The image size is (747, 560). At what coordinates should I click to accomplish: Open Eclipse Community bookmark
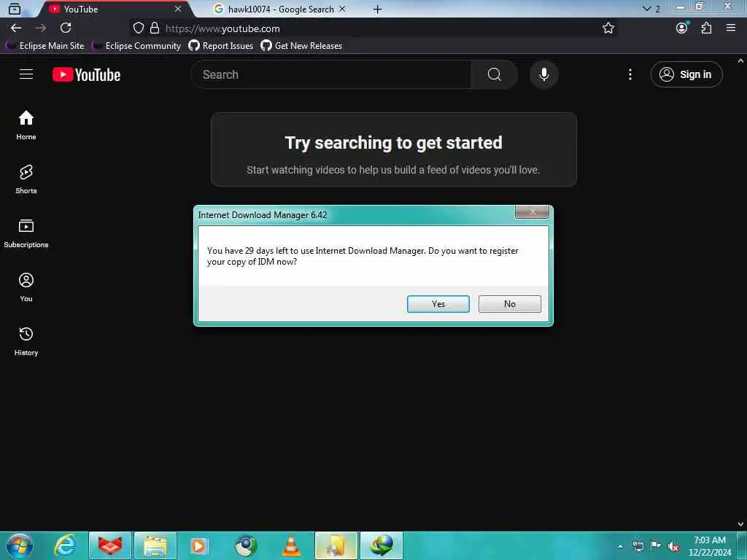point(136,46)
